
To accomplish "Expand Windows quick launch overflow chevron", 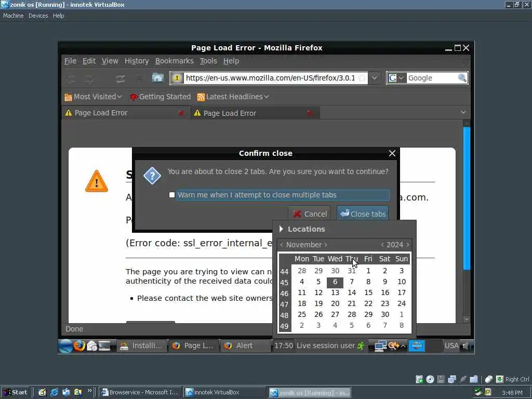I will [89, 391].
